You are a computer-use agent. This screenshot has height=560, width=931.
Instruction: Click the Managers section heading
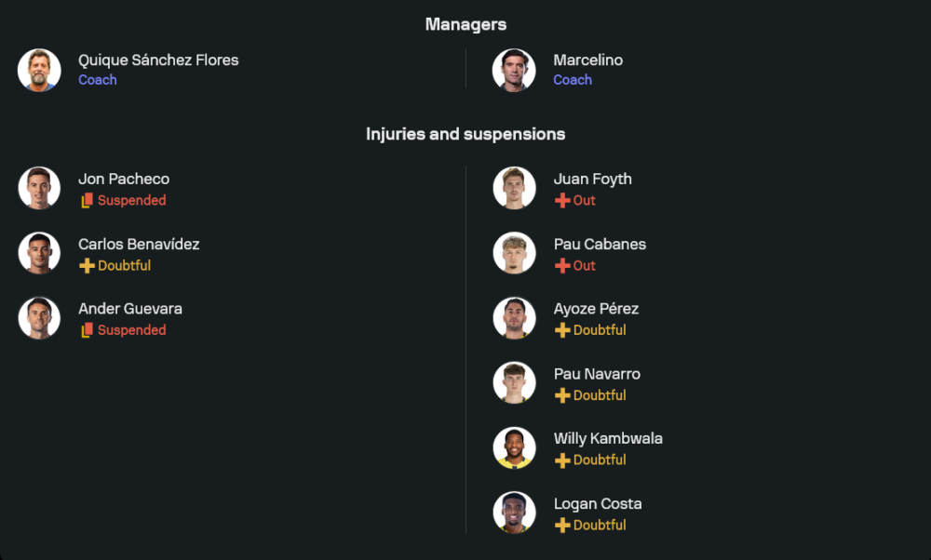(x=465, y=24)
